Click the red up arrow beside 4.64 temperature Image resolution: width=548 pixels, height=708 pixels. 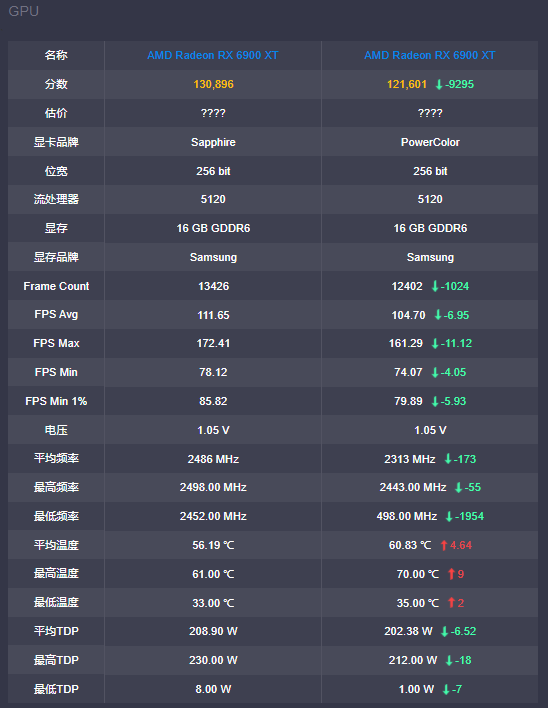[x=444, y=545]
